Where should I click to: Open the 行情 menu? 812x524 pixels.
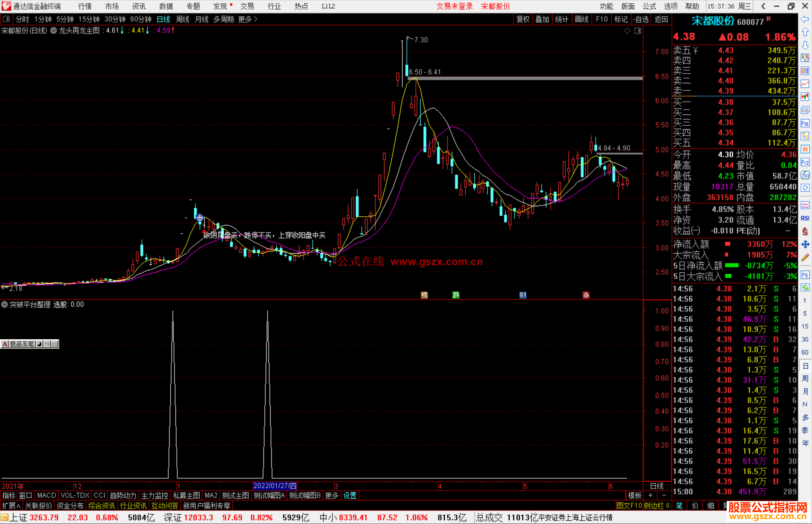pyautogui.click(x=85, y=6)
